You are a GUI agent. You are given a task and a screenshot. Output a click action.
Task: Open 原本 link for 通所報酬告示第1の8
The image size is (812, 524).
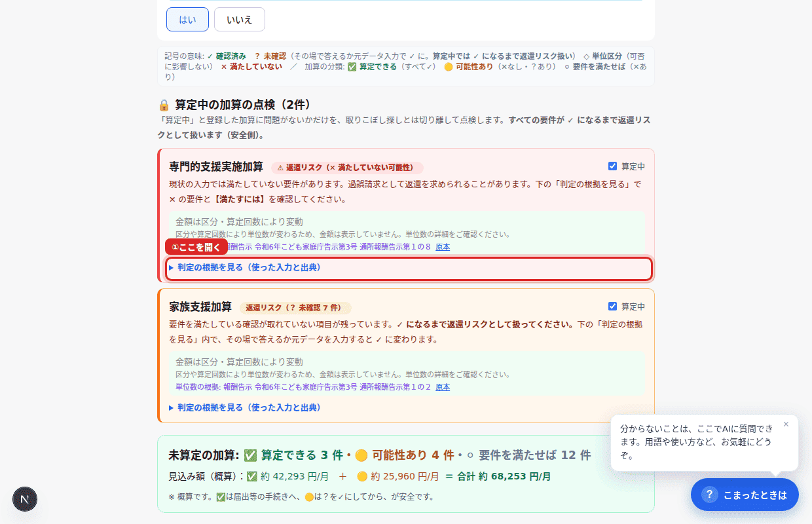[x=443, y=247]
